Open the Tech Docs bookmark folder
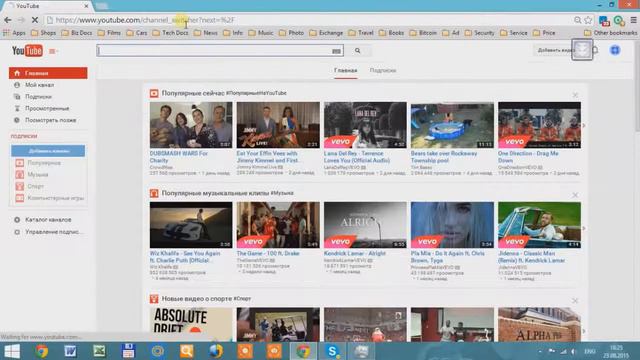 (170, 33)
